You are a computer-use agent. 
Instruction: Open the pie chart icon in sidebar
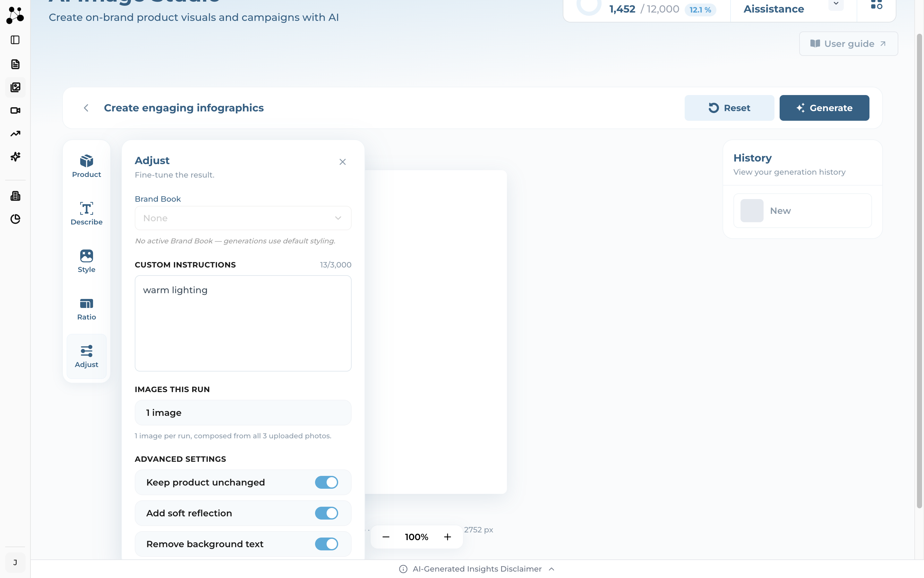point(15,219)
